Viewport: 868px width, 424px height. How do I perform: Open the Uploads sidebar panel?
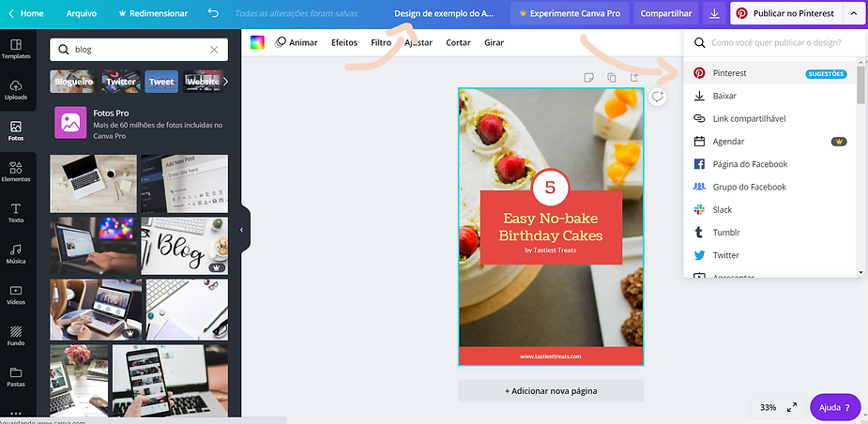pos(16,90)
